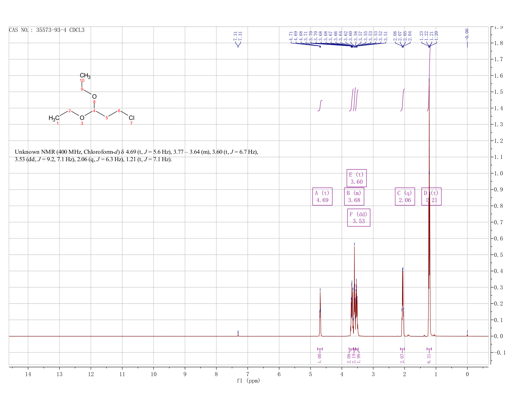Select the 'C (q) 2.06' multiplet box
The height and width of the screenshot is (411, 532).
(x=405, y=197)
